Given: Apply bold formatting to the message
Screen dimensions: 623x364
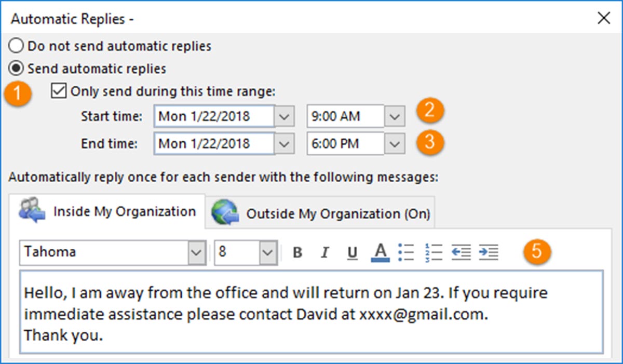Looking at the screenshot, I should click(x=297, y=252).
